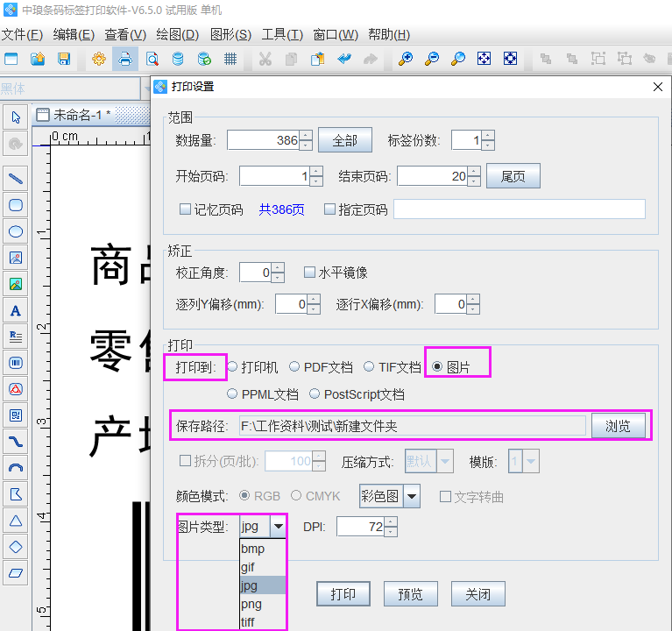672x631 pixels.
Task: Choose the PDF文档 radio option
Action: [x=294, y=366]
